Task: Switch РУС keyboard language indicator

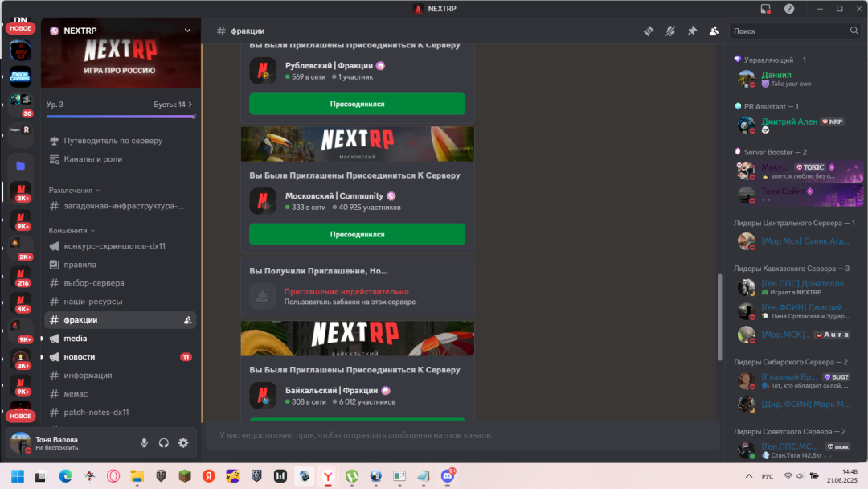Action: (x=768, y=476)
